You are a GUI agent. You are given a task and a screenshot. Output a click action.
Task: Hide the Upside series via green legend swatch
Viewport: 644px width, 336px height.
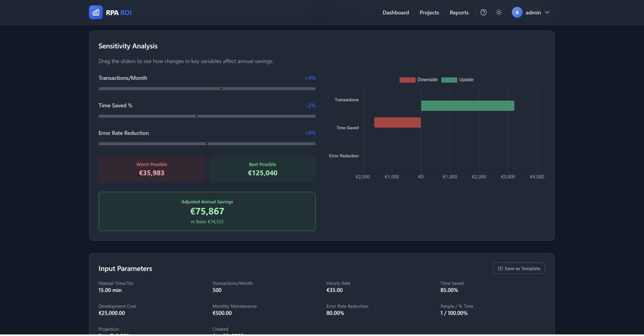(x=449, y=80)
